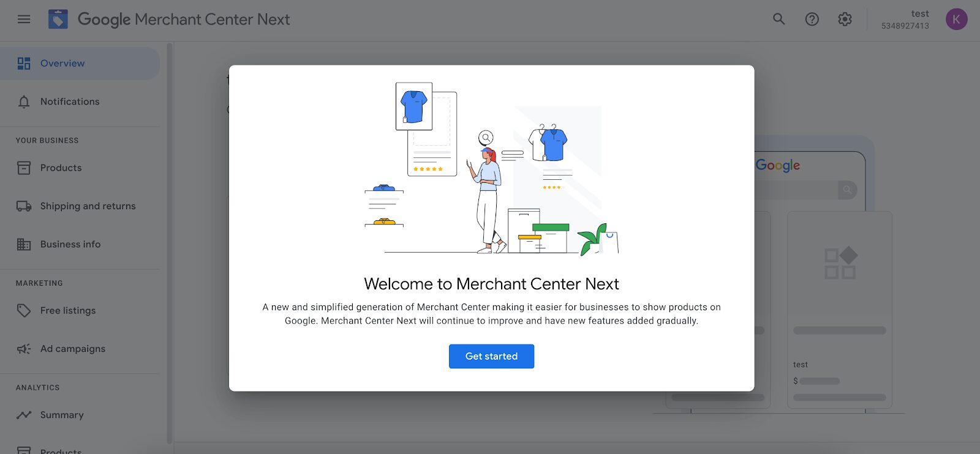The image size is (980, 454).
Task: Click the Business info building icon
Action: (24, 244)
